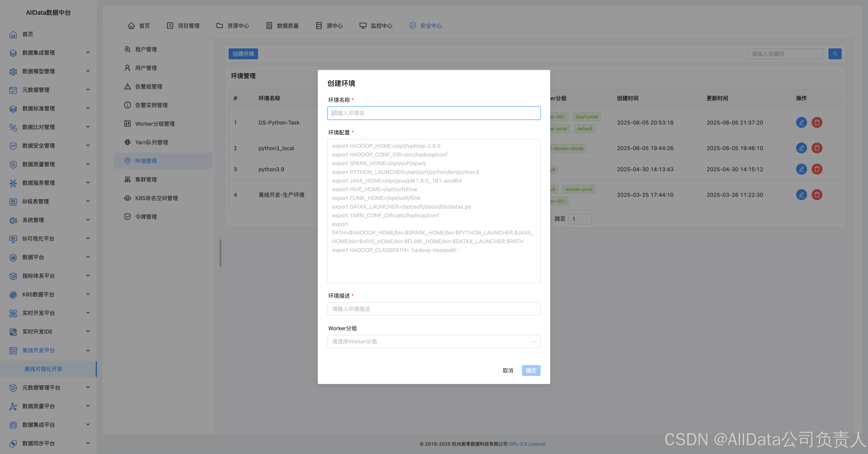The image size is (868, 454).
Task: Click the 租户管理 icon in submenu
Action: pos(127,49)
